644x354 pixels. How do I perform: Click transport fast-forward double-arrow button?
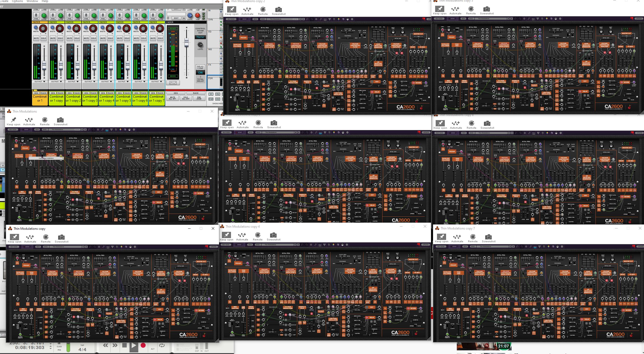point(115,345)
